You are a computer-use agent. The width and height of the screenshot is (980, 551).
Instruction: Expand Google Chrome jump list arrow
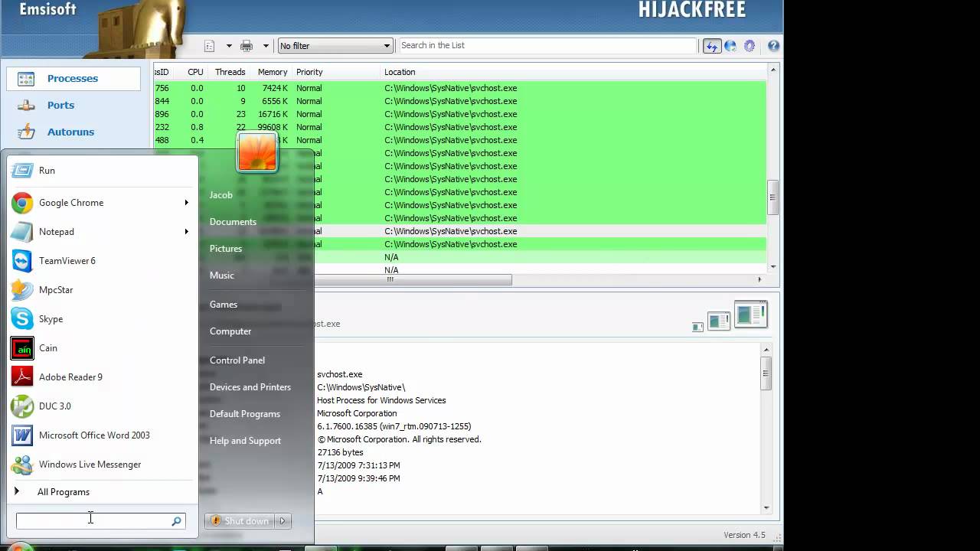point(186,203)
